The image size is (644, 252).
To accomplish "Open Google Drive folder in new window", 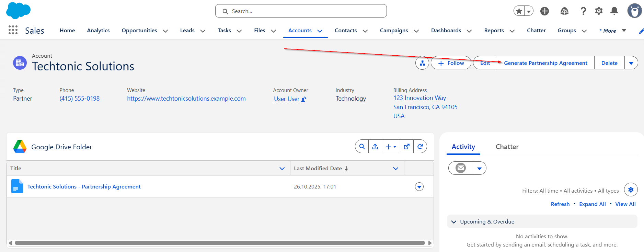I will click(407, 147).
